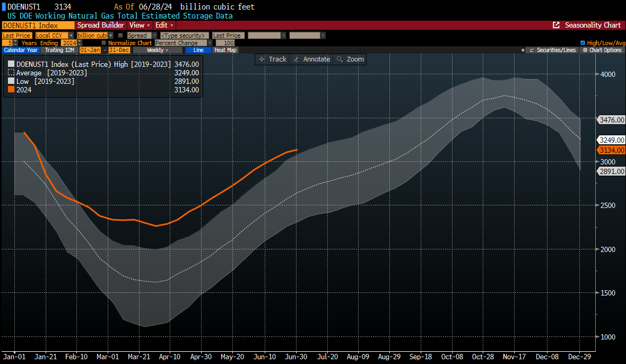Viewport: 626px width, 364px height.
Task: Open the Securities/Lines panel
Action: 553,50
